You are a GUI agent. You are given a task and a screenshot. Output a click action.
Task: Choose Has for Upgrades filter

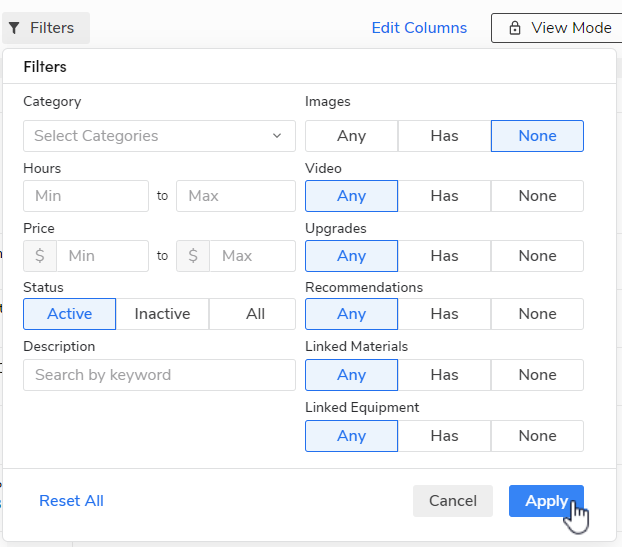click(x=444, y=256)
